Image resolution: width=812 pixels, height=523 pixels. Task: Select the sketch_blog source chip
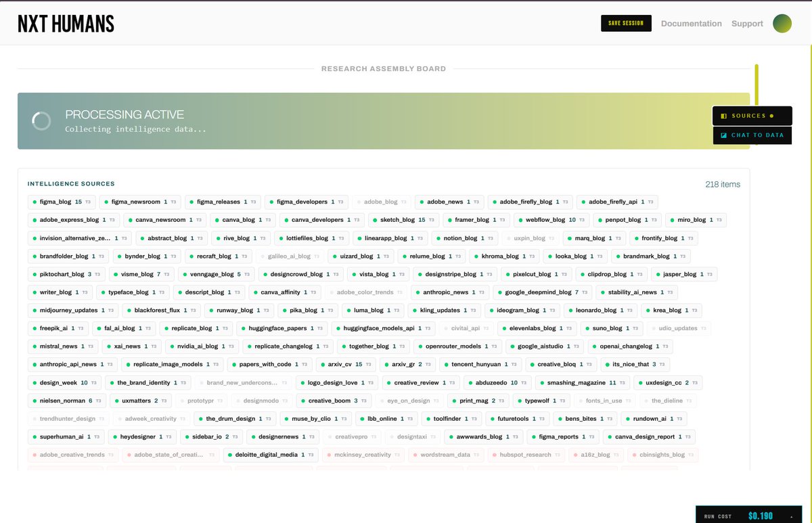click(405, 220)
